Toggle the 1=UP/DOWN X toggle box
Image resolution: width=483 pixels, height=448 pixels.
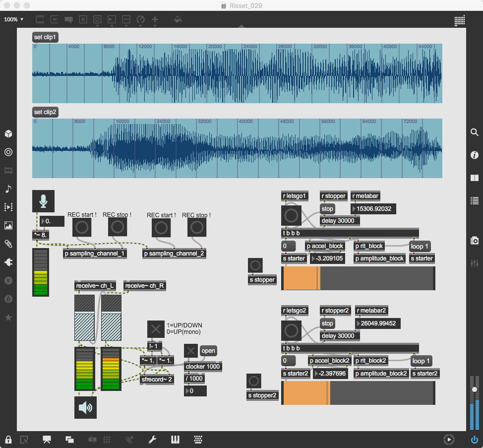156,329
